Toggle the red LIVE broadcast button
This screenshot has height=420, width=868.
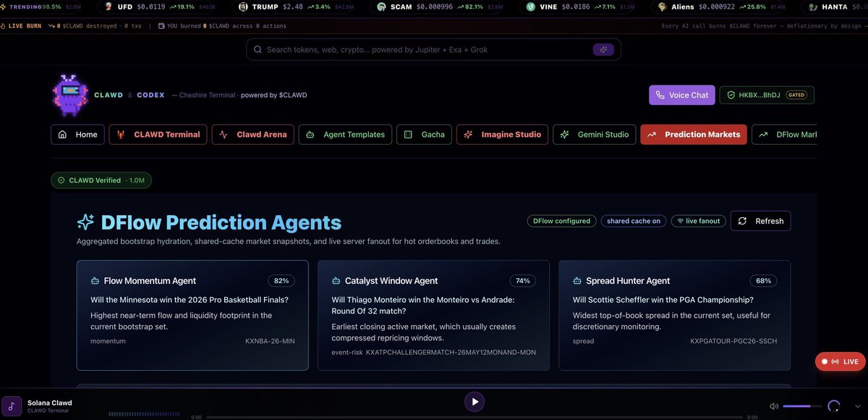(841, 361)
